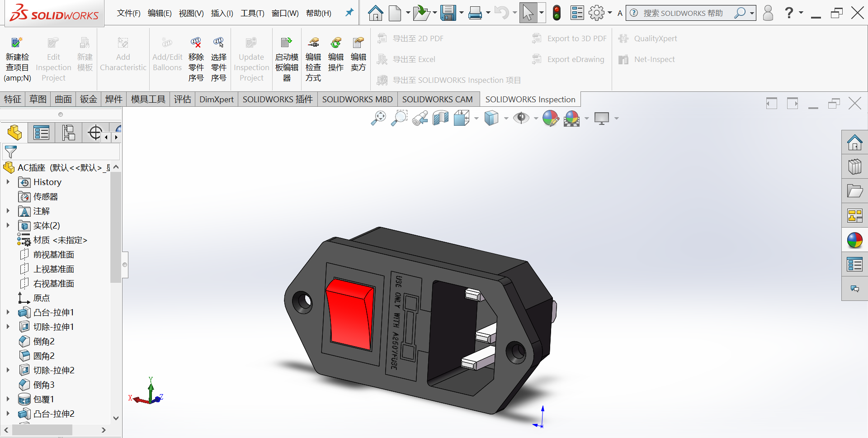Click the 编辑检查方式 button
868x438 pixels.
pyautogui.click(x=313, y=60)
